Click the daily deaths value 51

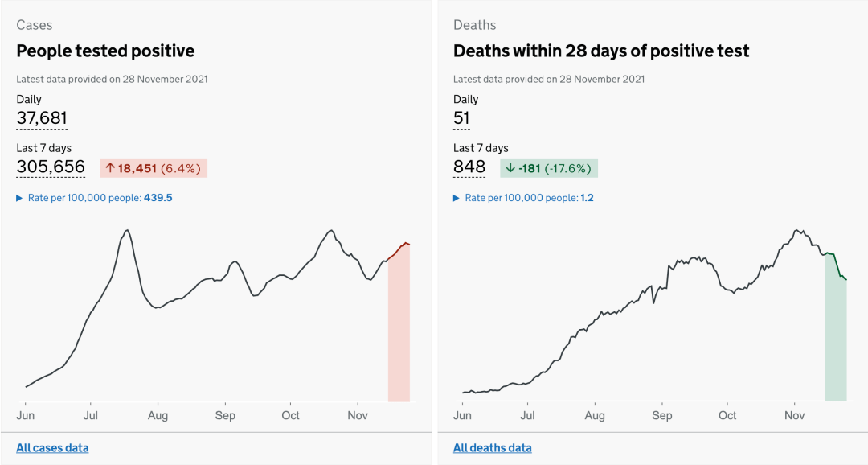click(x=461, y=117)
